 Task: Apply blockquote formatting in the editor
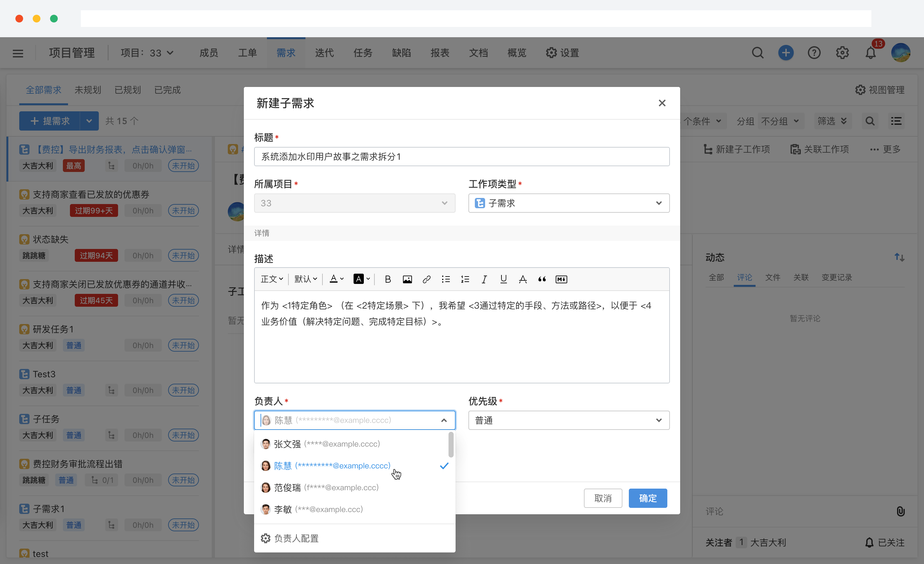click(542, 279)
